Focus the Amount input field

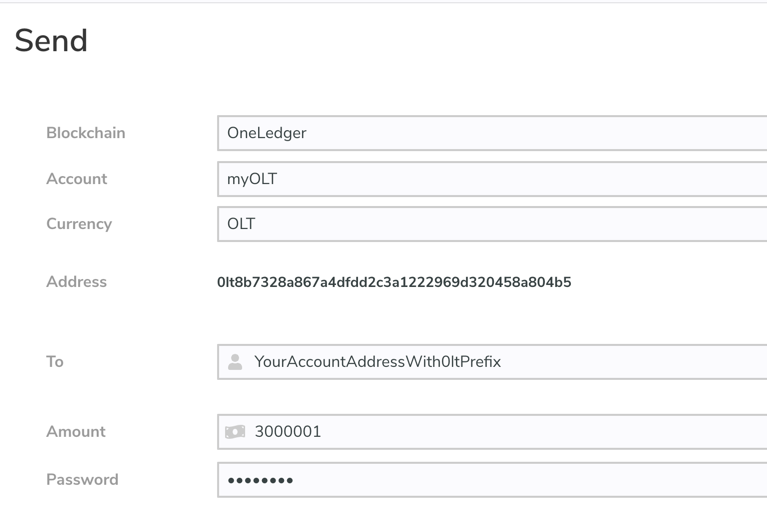coord(492,432)
